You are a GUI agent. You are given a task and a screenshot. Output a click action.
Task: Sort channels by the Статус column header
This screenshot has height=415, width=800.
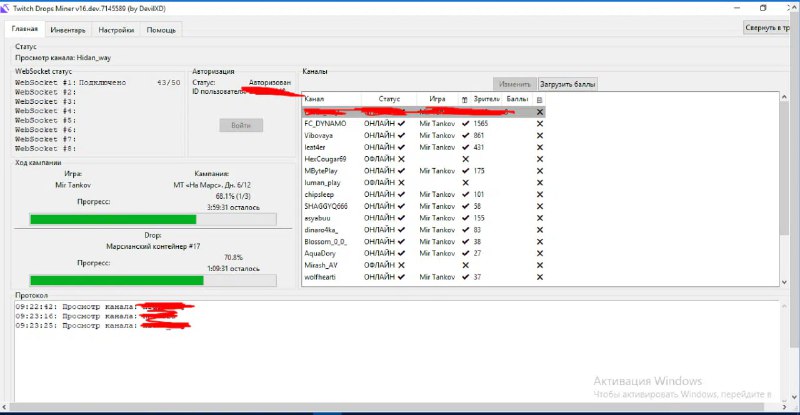pyautogui.click(x=389, y=100)
